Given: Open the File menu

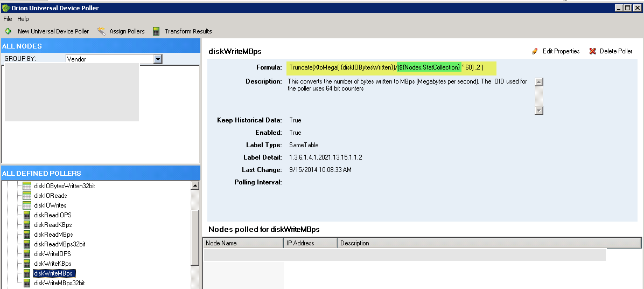Looking at the screenshot, I should pos(8,19).
